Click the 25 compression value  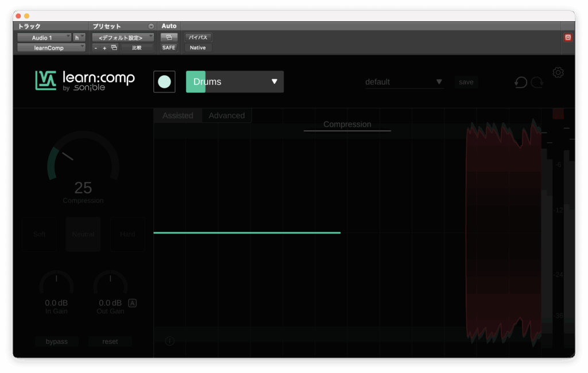pos(83,188)
